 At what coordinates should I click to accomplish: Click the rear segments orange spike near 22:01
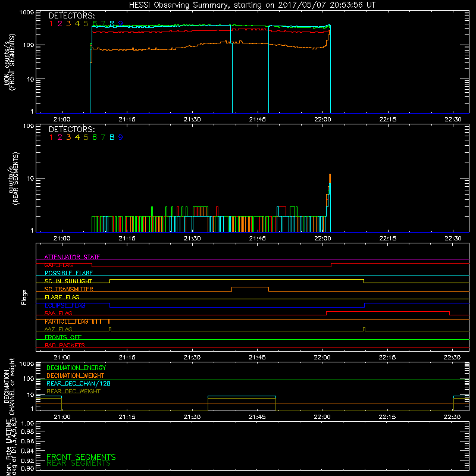coord(330,179)
